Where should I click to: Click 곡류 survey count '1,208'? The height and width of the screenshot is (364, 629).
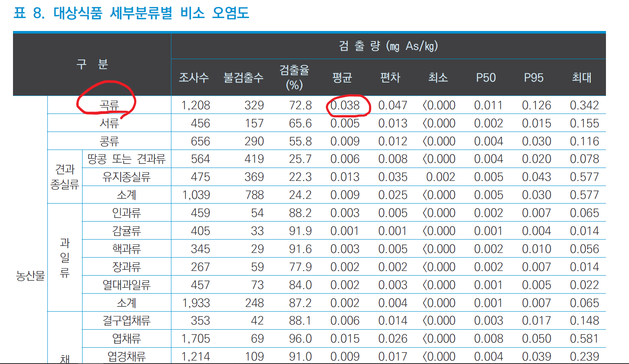(196, 106)
